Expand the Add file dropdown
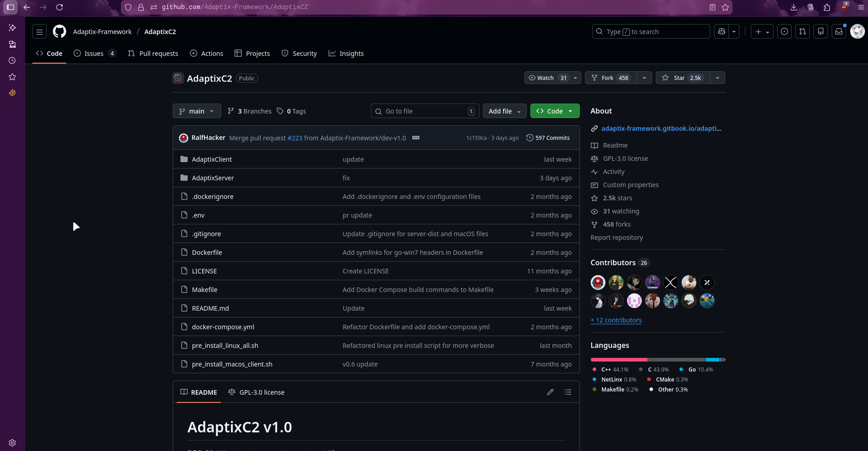The width and height of the screenshot is (868, 451). (x=504, y=111)
